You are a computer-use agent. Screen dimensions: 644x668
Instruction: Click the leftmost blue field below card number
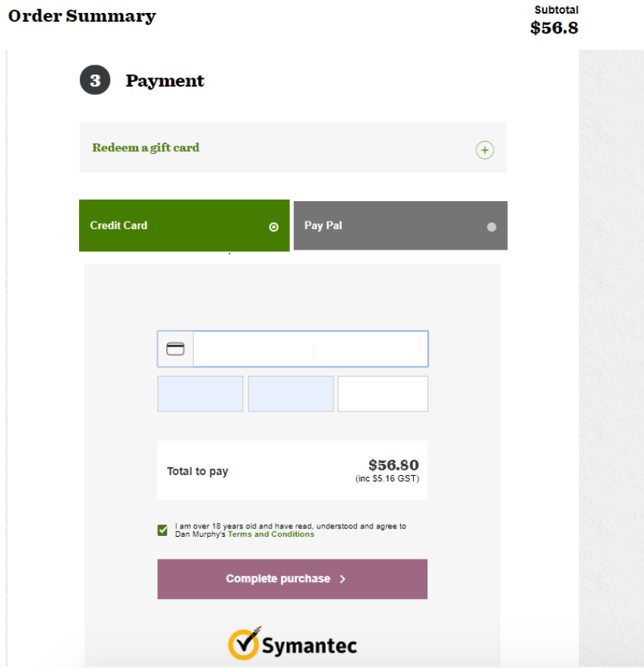[x=200, y=394]
